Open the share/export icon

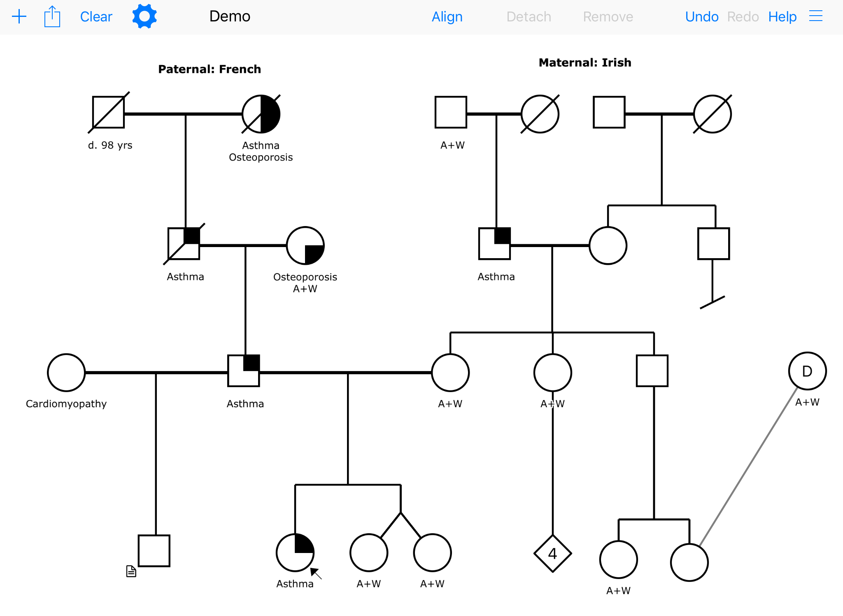(x=52, y=17)
